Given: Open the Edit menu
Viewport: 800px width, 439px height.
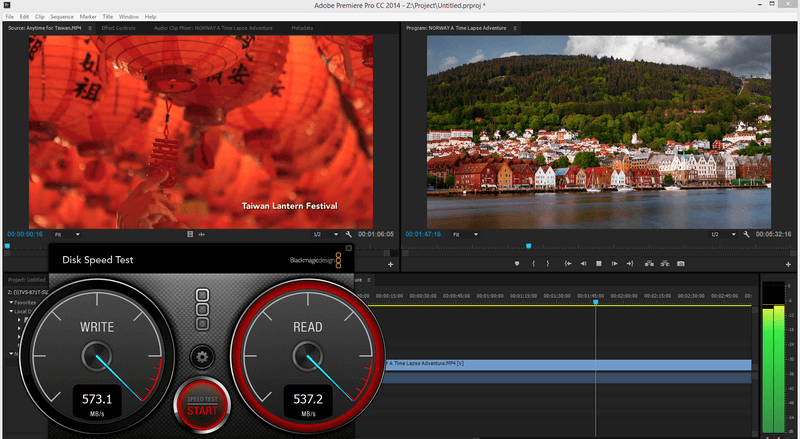Looking at the screenshot, I should pyautogui.click(x=24, y=17).
